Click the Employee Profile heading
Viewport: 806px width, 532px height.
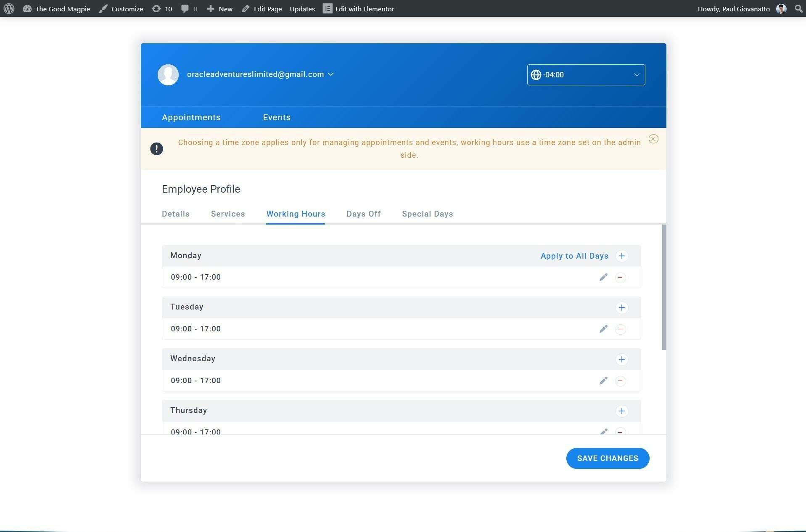point(201,189)
